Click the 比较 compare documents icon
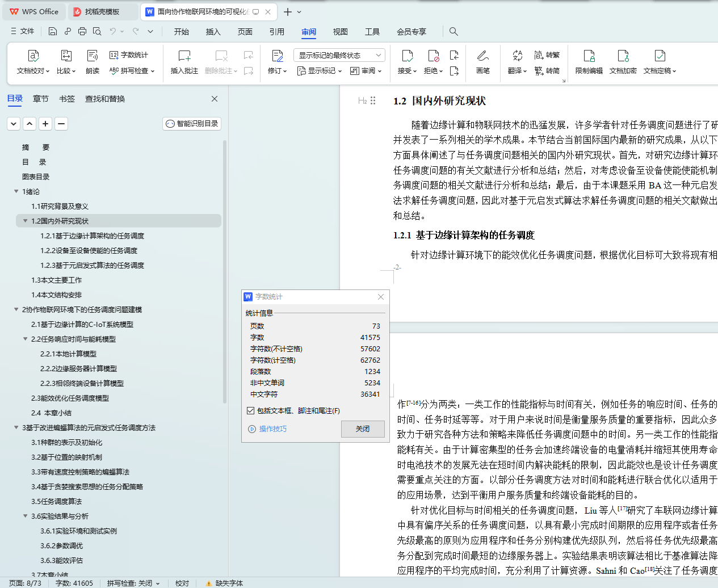The image size is (718, 588). click(66, 56)
